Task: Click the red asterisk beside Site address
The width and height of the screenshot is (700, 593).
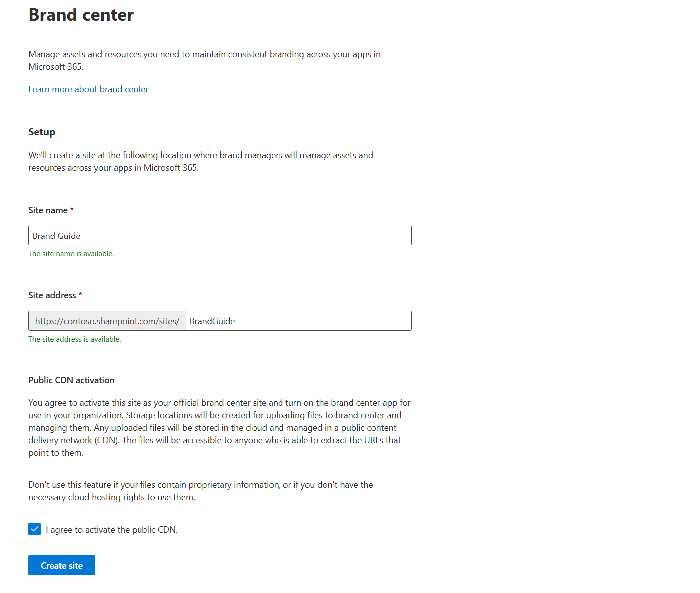Action: point(80,295)
